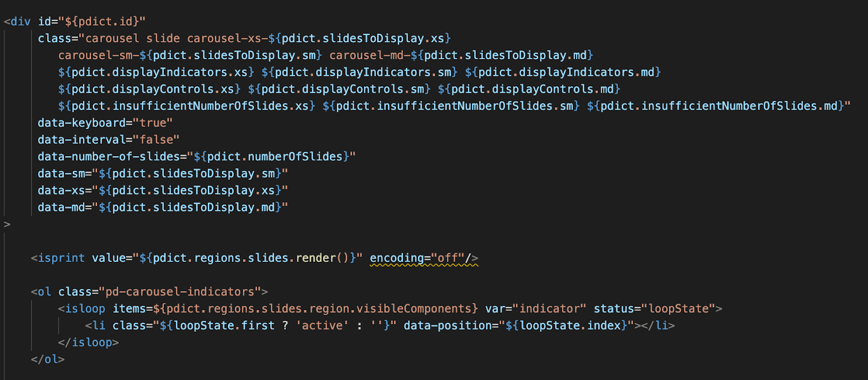Click the data-sm attribute name

pos(61,173)
